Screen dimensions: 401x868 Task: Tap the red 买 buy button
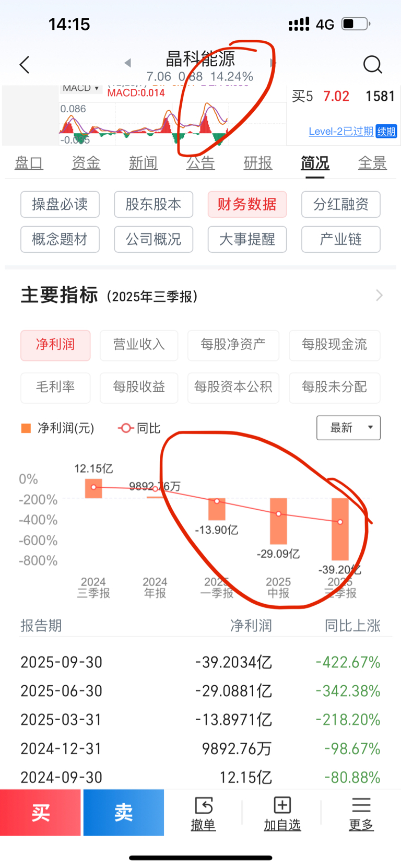click(x=40, y=812)
